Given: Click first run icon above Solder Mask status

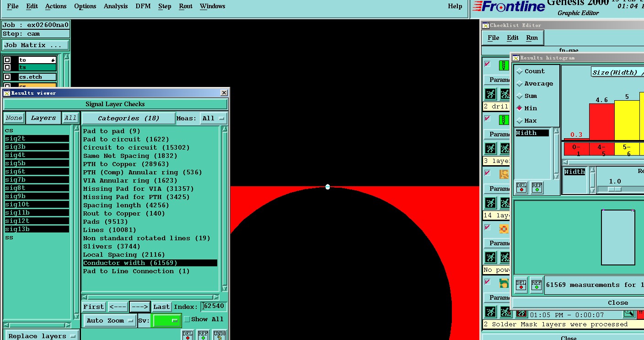Looking at the screenshot, I should (x=490, y=312).
